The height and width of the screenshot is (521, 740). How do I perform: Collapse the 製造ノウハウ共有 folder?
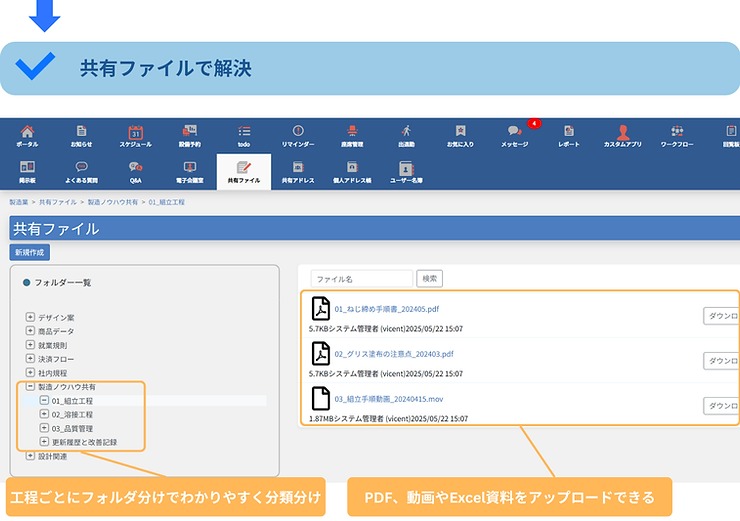point(30,386)
